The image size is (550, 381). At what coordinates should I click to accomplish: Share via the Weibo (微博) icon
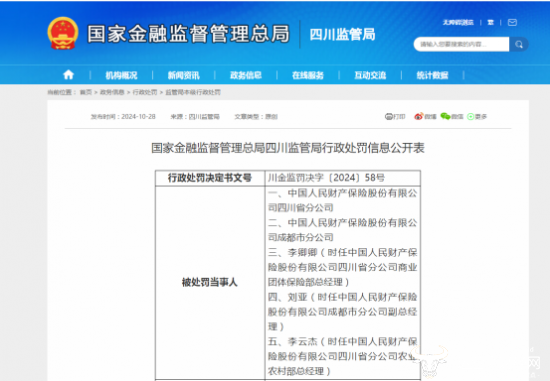(418, 116)
